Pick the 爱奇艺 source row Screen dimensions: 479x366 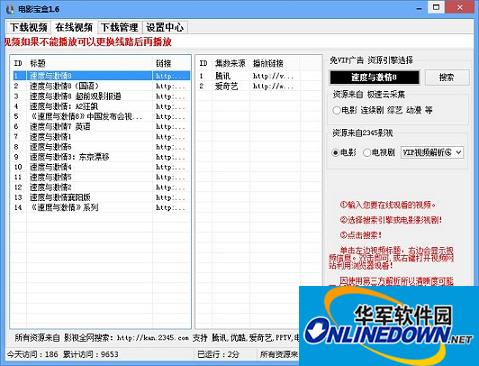point(248,86)
